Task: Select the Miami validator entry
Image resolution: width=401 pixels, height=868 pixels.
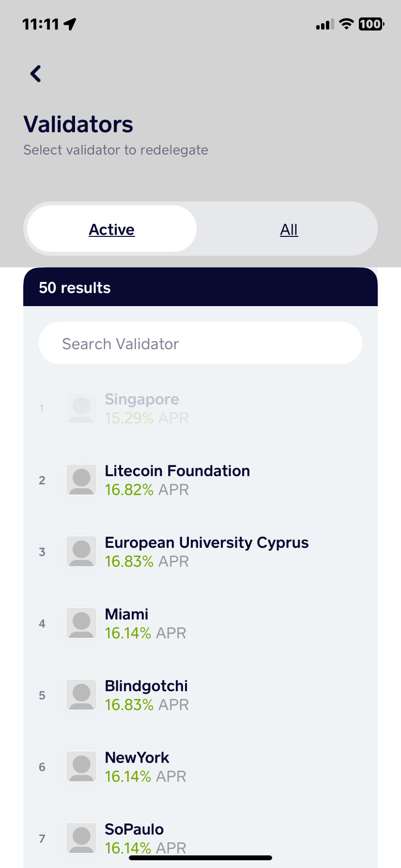Action: [x=200, y=623]
